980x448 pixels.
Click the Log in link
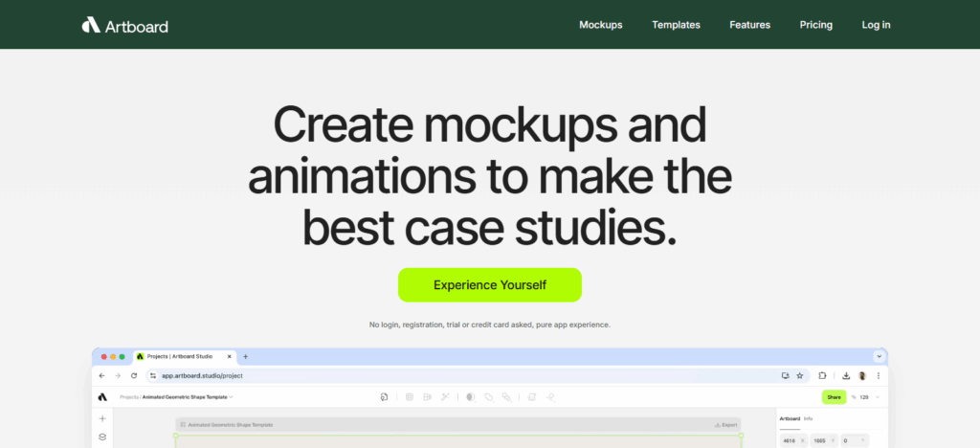(x=876, y=25)
